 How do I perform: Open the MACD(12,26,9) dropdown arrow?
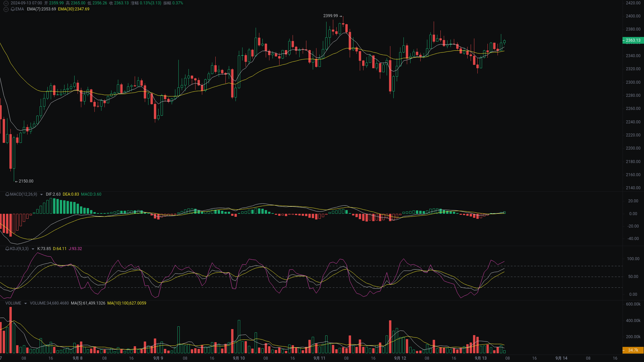pyautogui.click(x=42, y=195)
